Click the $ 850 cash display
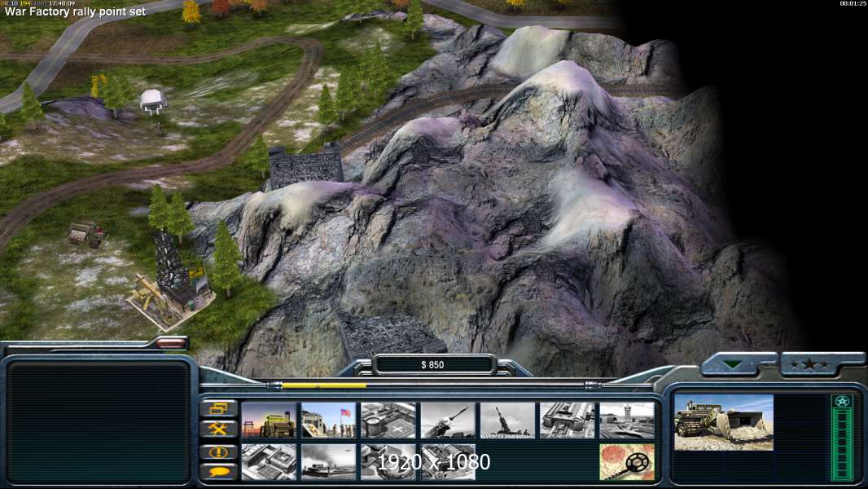The width and height of the screenshot is (868, 489). pyautogui.click(x=432, y=365)
